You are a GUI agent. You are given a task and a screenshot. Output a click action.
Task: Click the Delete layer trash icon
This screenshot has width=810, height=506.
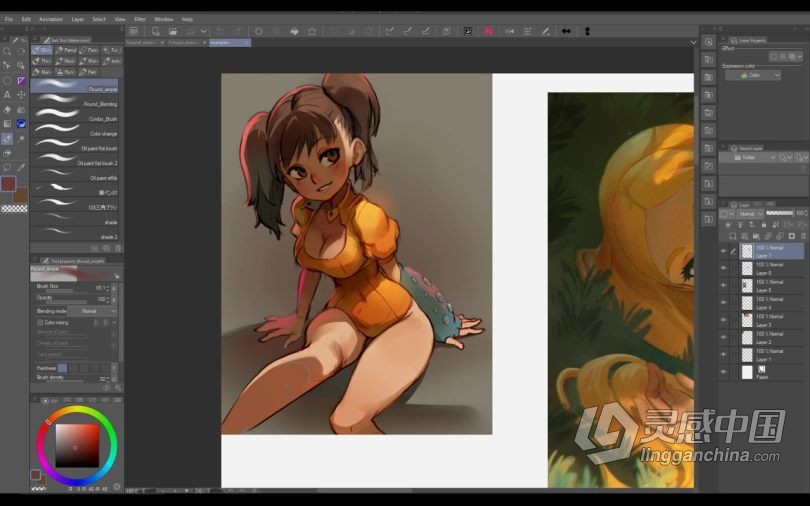[x=802, y=236]
